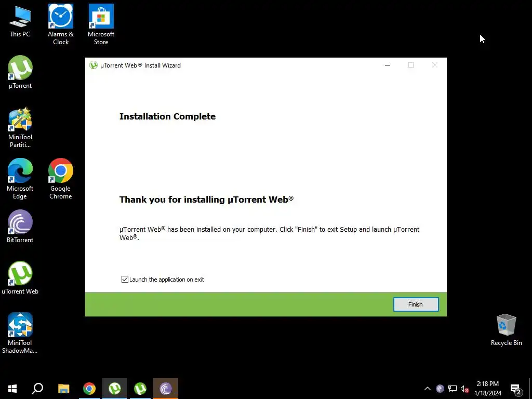Select the Alarms & Clock desktop shortcut
This screenshot has width=532, height=399.
point(61,24)
